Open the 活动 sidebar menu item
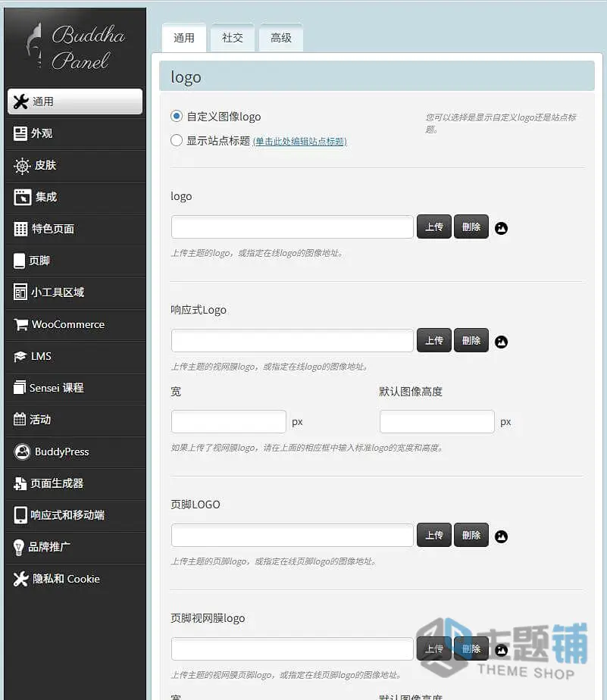Screen dimensions: 607x700 pyautogui.click(x=75, y=419)
